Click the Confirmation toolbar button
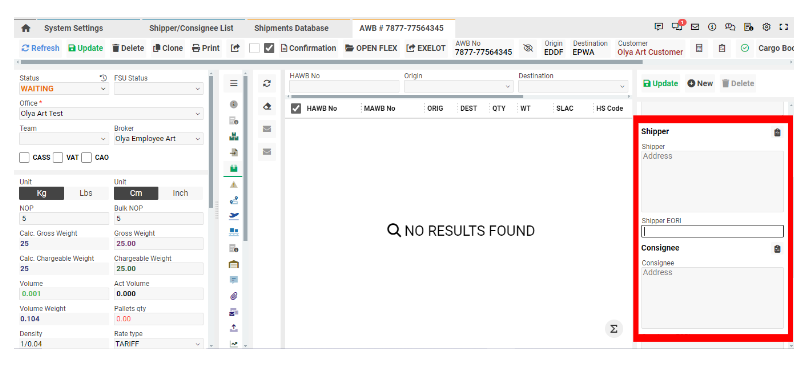Viewport: 809px width, 365px height. point(308,48)
